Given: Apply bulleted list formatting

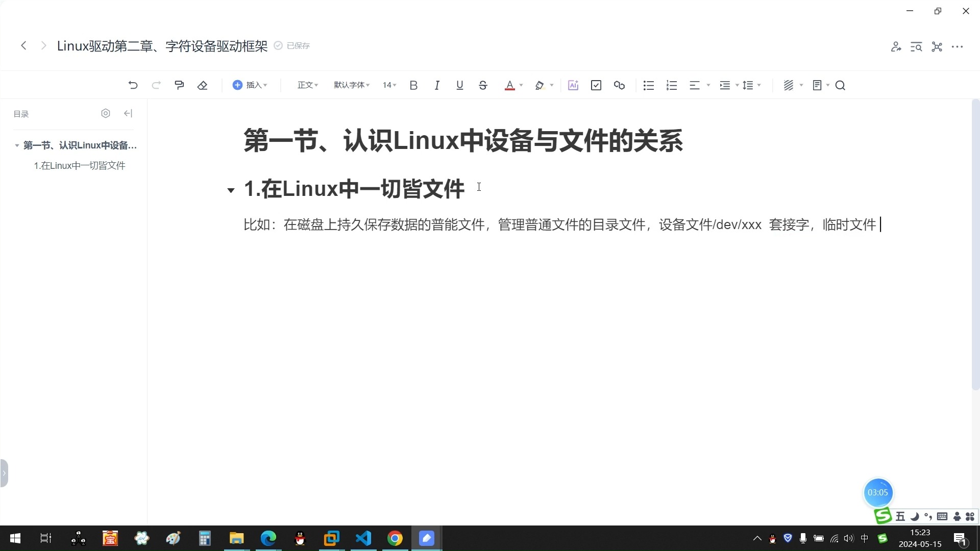Looking at the screenshot, I should [x=648, y=85].
